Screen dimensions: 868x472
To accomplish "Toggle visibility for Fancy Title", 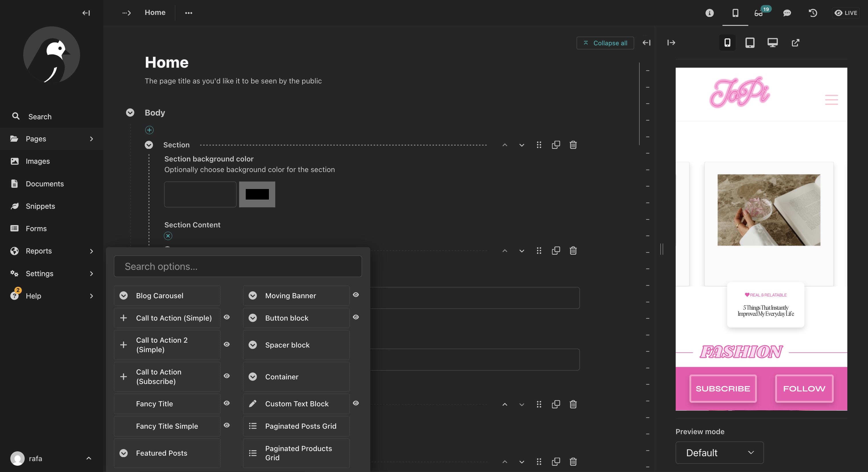I will pos(227,403).
